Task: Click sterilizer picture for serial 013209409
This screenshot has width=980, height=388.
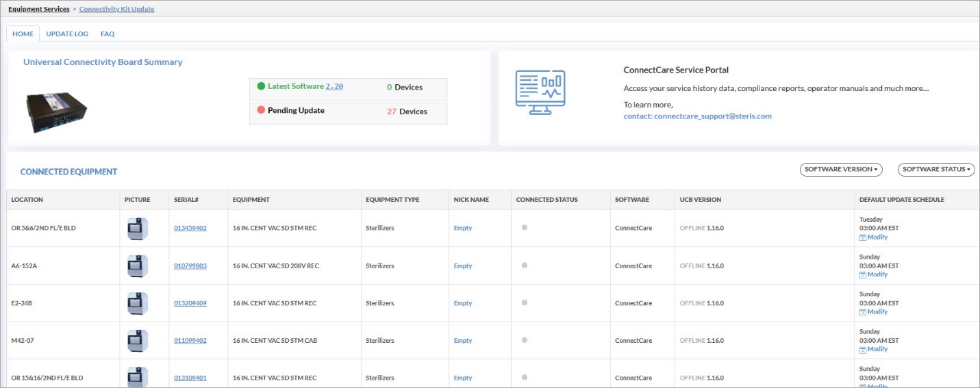Action: 138,303
